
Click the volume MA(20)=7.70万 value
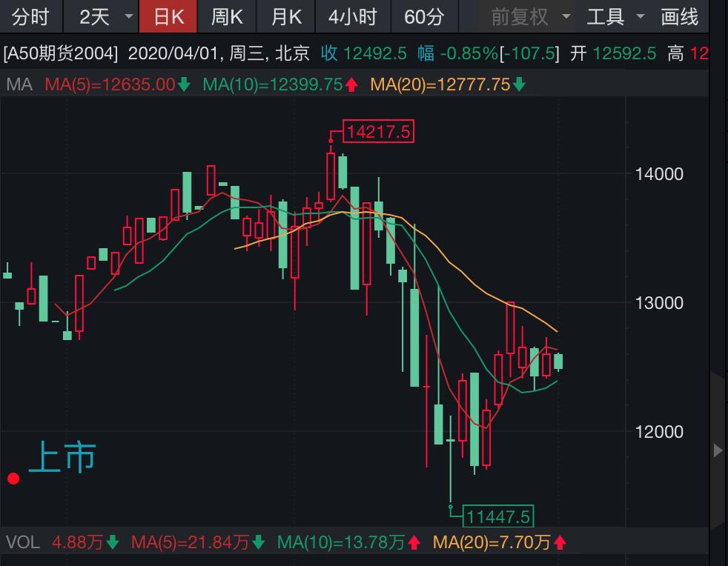coord(492,542)
